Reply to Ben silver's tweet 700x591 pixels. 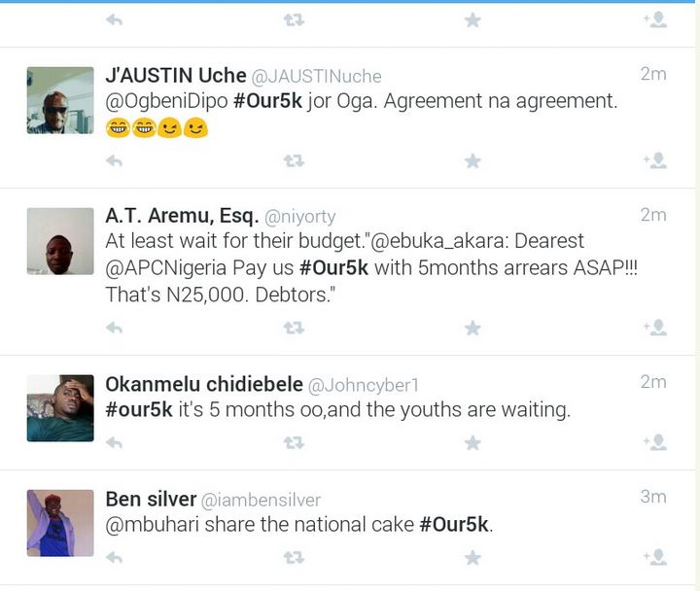tap(115, 558)
